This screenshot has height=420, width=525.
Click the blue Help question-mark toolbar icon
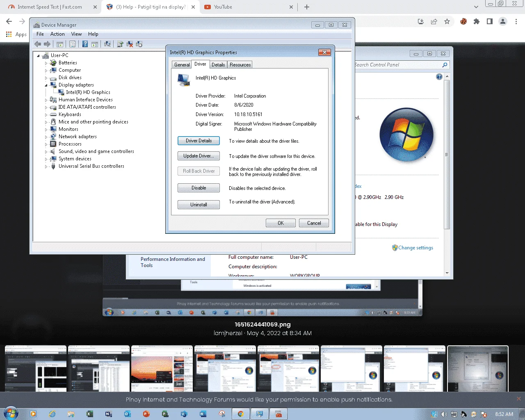(x=85, y=44)
